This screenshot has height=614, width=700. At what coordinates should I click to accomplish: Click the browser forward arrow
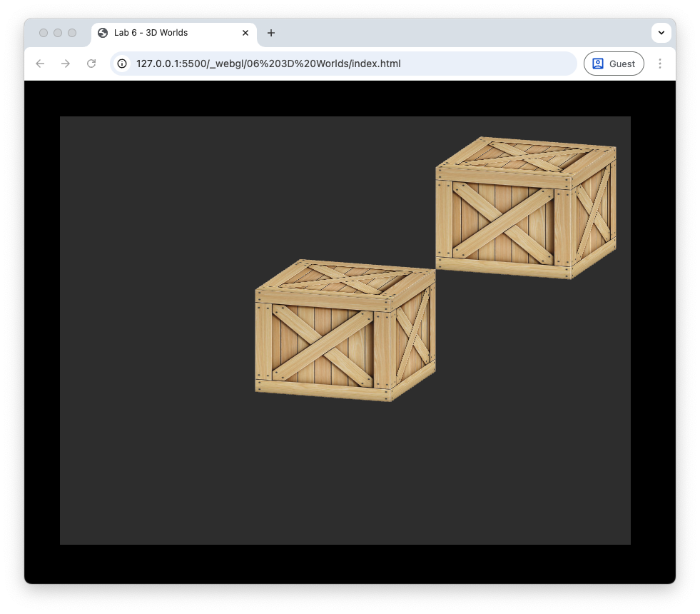[x=66, y=64]
